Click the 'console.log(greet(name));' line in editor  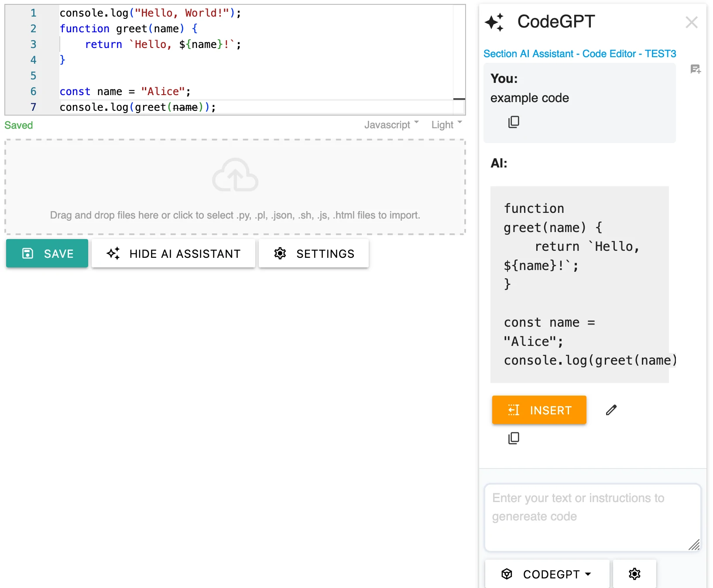coord(138,107)
